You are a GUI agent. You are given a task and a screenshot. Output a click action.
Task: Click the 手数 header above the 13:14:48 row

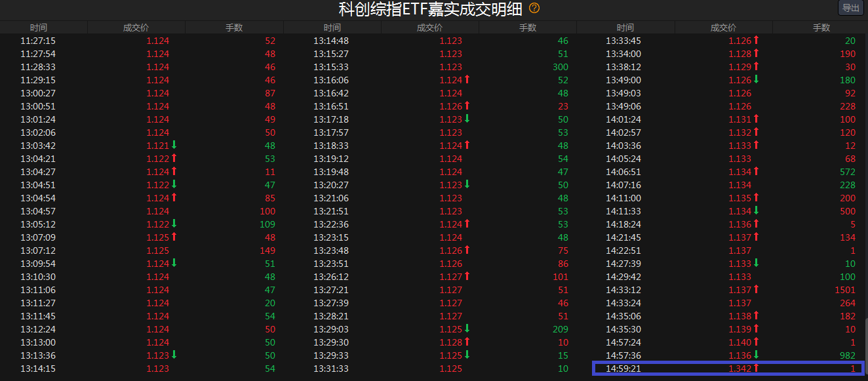pos(528,28)
